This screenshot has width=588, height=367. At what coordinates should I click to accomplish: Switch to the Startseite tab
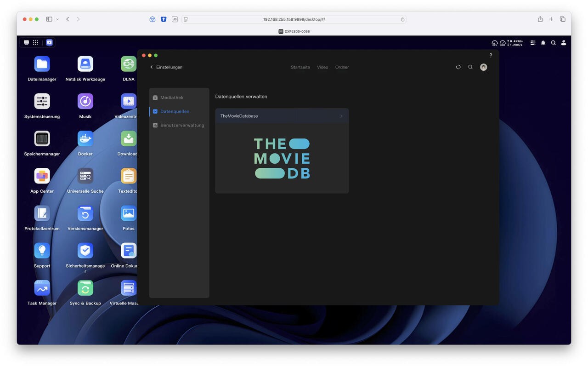click(300, 67)
